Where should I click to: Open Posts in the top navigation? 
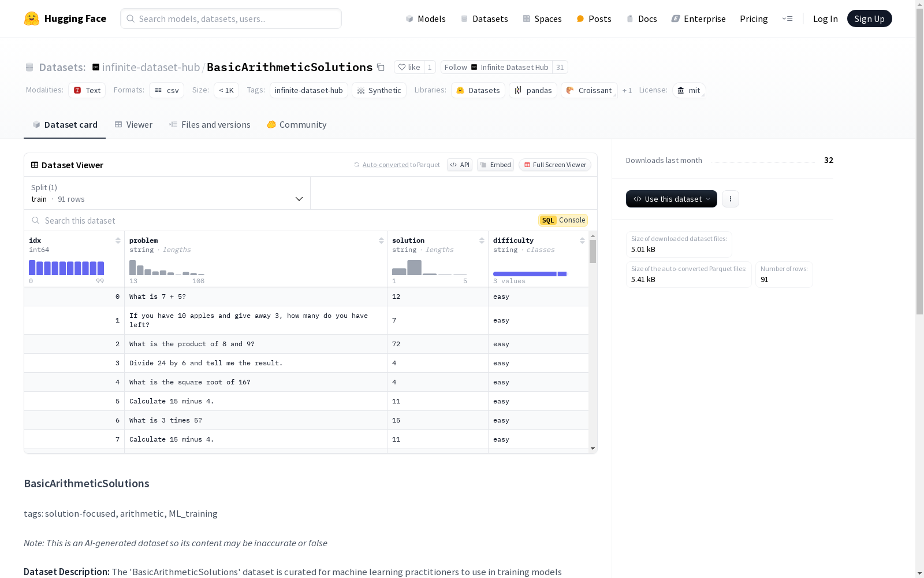click(x=594, y=18)
